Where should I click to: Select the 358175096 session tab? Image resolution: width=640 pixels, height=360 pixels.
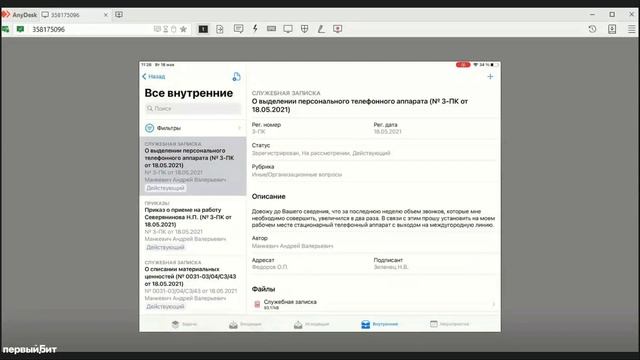tap(75, 15)
